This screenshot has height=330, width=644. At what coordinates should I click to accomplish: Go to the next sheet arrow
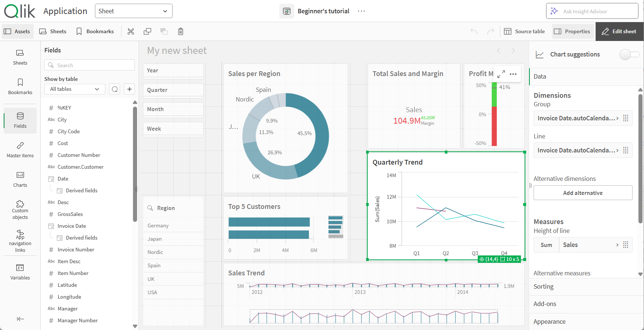point(513,51)
